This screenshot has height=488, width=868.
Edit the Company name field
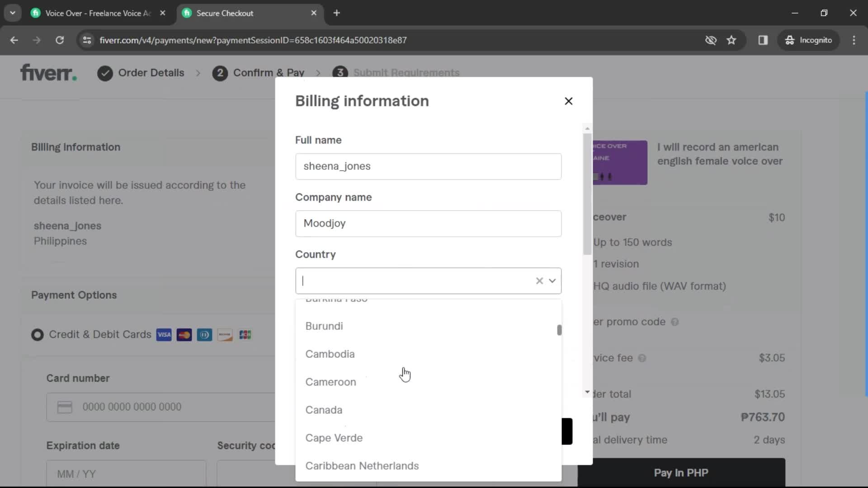click(428, 224)
